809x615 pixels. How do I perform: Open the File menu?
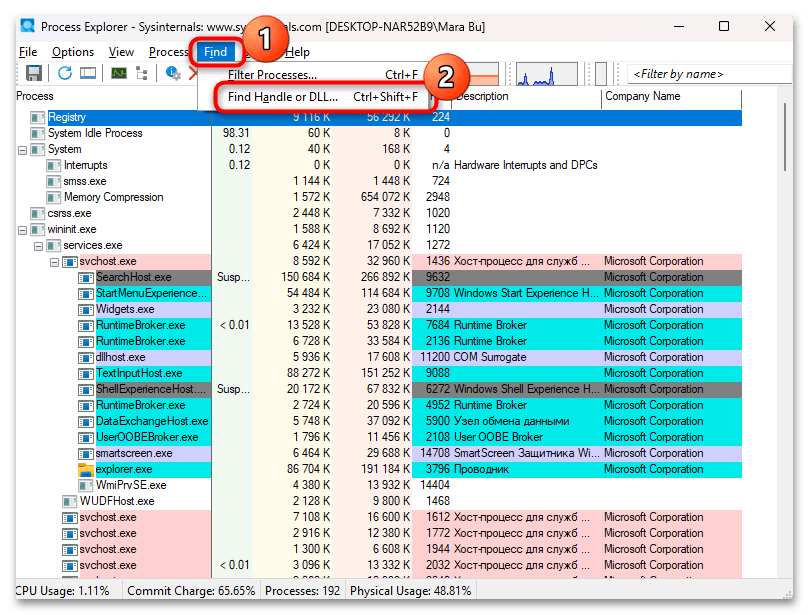tap(28, 52)
